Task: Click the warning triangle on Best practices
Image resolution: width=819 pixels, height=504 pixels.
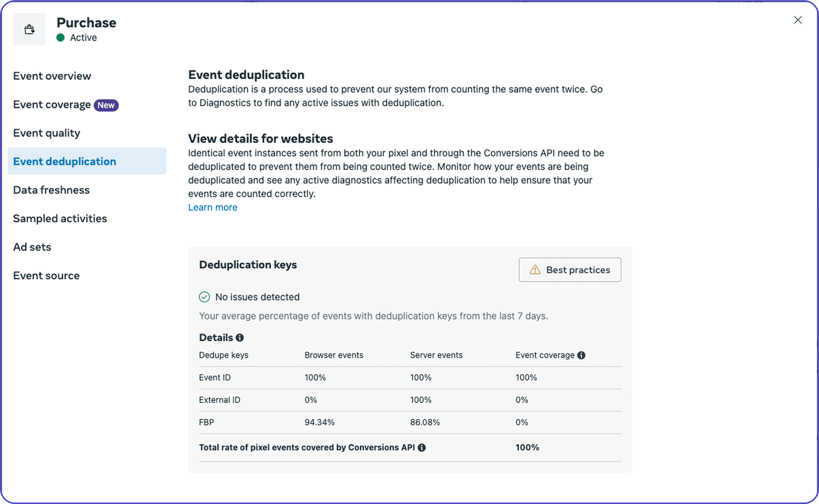Action: 535,270
